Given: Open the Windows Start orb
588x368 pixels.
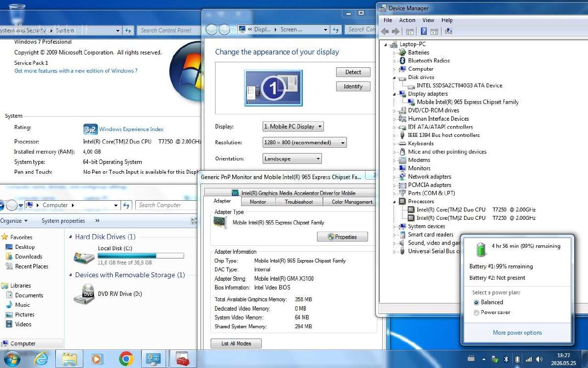Looking at the screenshot, I should [12, 359].
